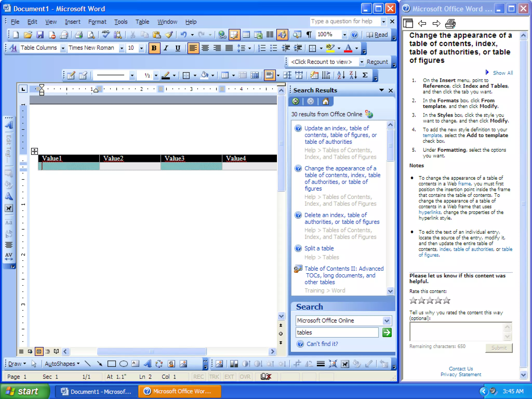Open the Table menu
This screenshot has height=399, width=532.
coord(142,22)
